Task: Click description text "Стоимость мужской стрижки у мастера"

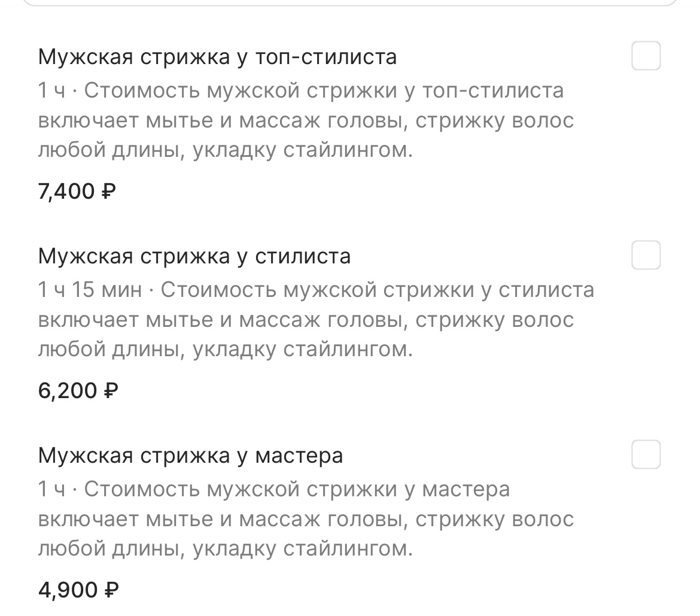Action: tap(297, 490)
